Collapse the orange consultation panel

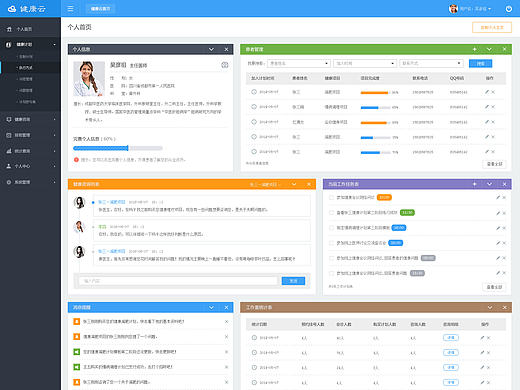coord(294,184)
